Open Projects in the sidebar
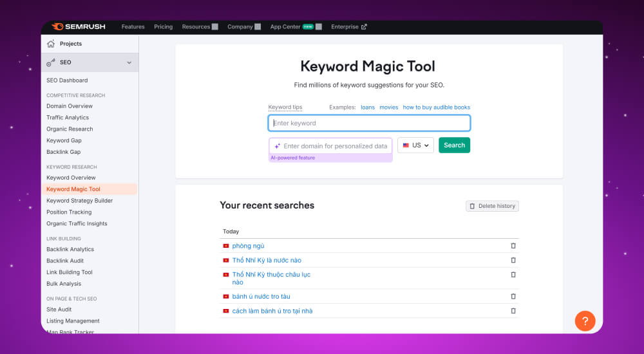644x354 pixels. tap(71, 44)
